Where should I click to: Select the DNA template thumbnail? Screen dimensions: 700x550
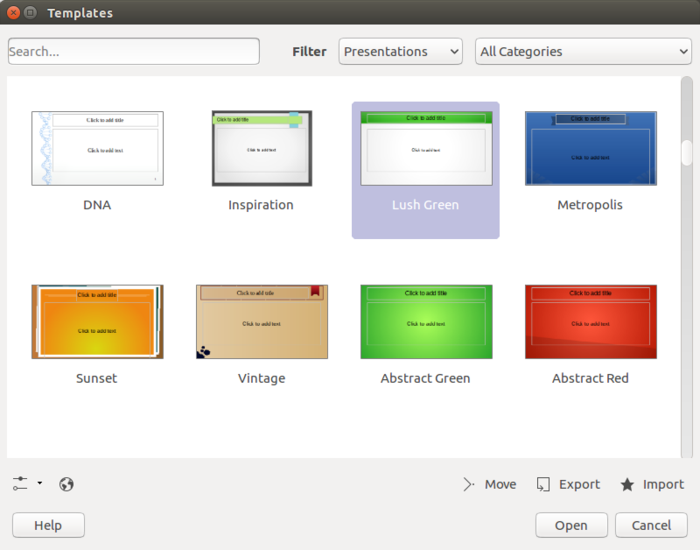tap(97, 148)
